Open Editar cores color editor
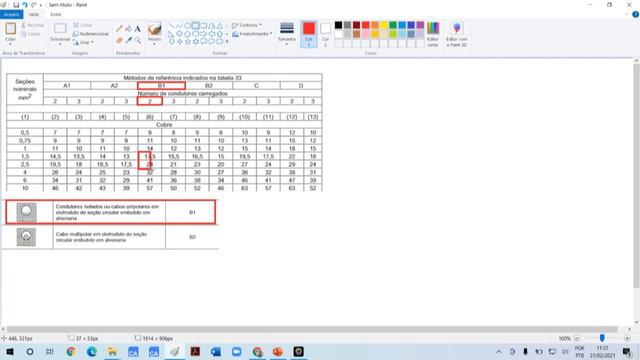The height and width of the screenshot is (360, 640). (x=433, y=34)
